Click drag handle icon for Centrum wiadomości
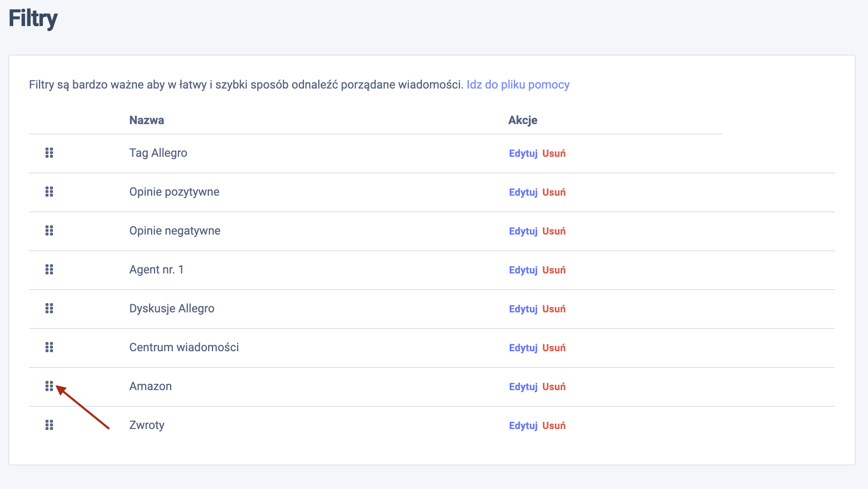 coord(49,348)
